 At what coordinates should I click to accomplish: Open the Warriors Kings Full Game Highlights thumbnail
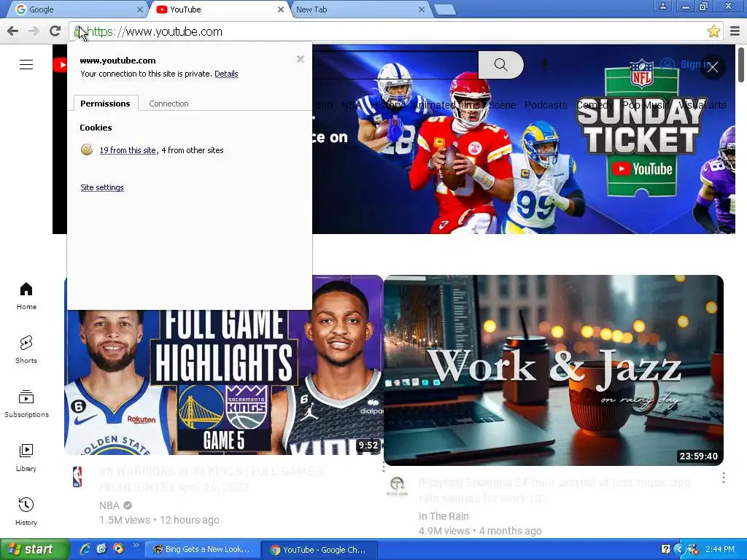[x=224, y=382]
